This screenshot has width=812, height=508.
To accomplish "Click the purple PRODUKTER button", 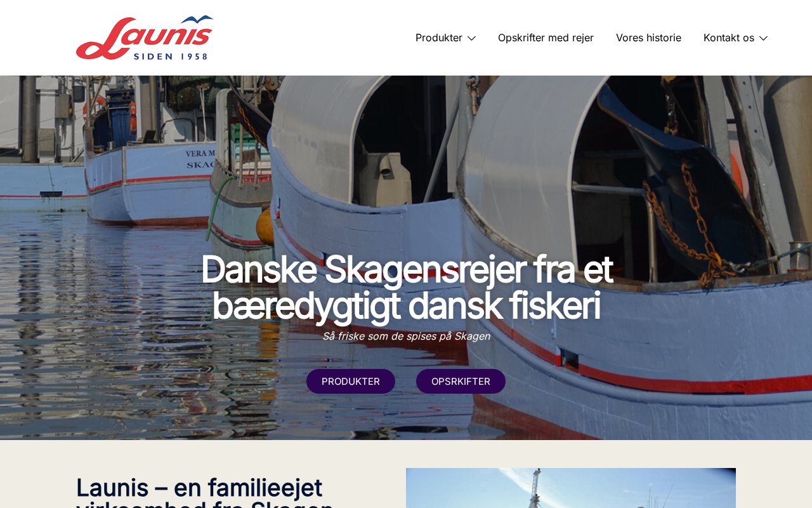I will click(x=351, y=381).
